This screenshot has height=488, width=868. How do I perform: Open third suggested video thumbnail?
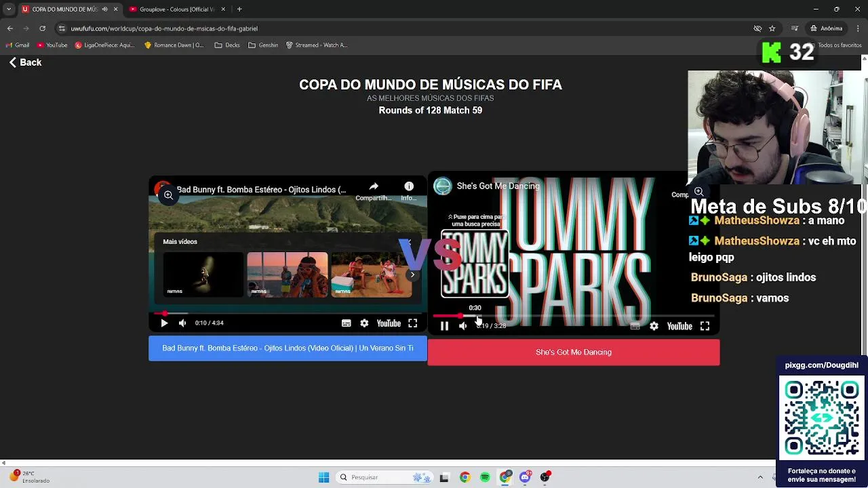click(x=371, y=274)
